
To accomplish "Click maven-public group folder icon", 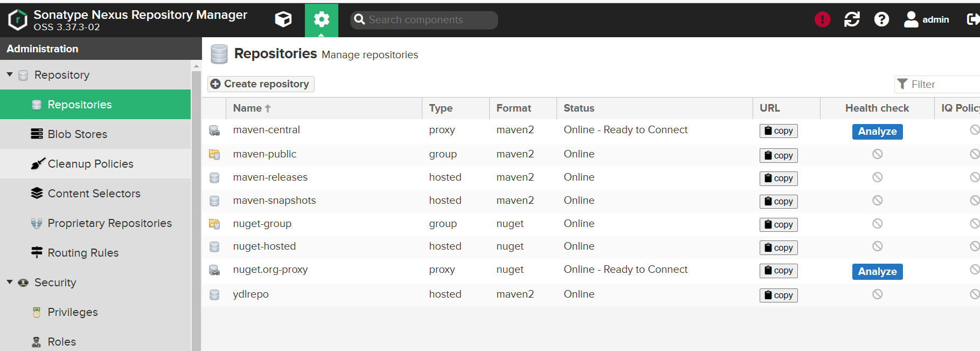I will (x=214, y=155).
